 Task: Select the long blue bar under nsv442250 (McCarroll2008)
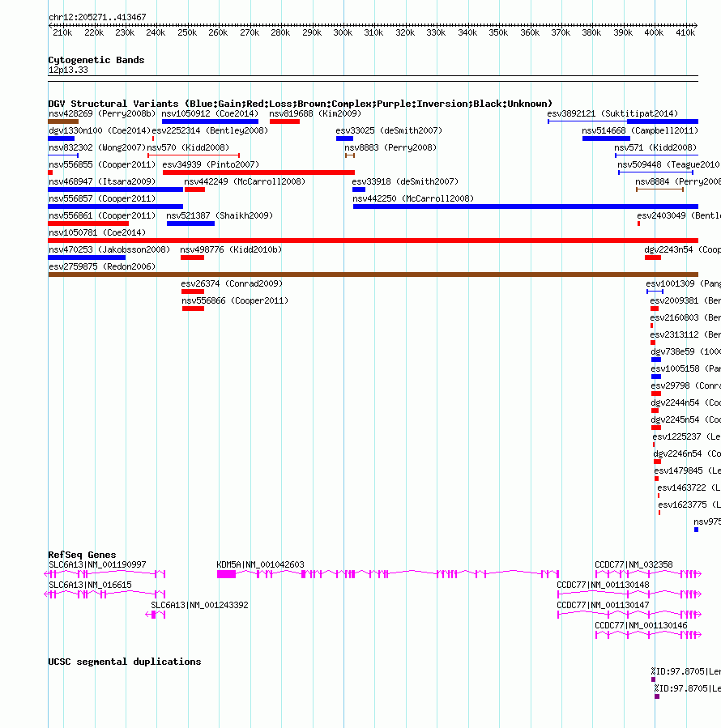point(526,206)
